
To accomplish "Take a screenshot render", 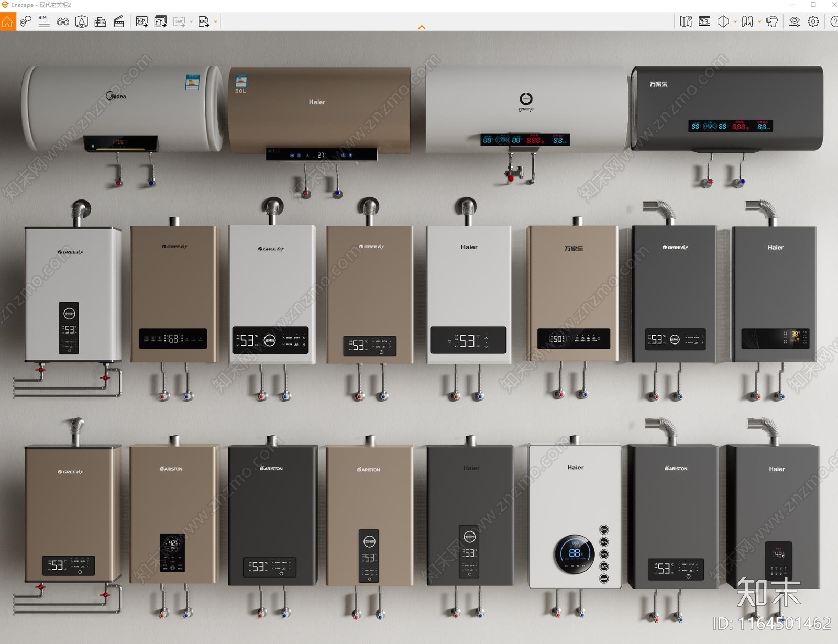I will pyautogui.click(x=141, y=21).
